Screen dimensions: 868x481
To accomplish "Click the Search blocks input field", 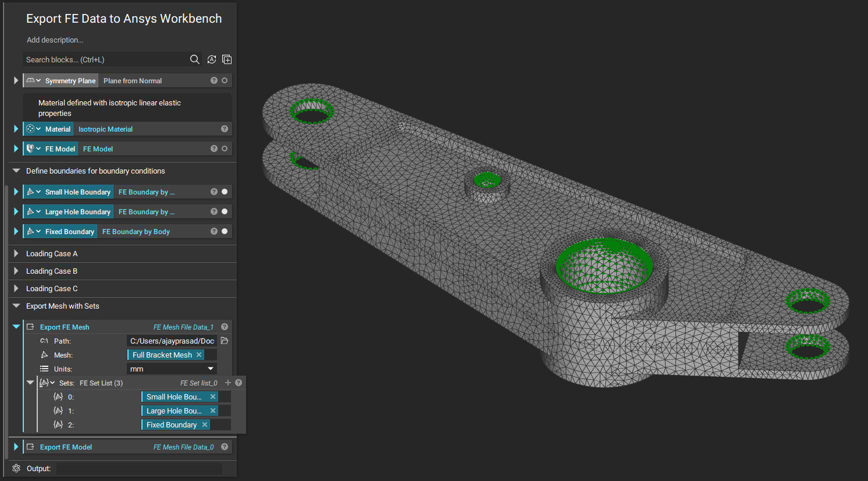I will 105,59.
